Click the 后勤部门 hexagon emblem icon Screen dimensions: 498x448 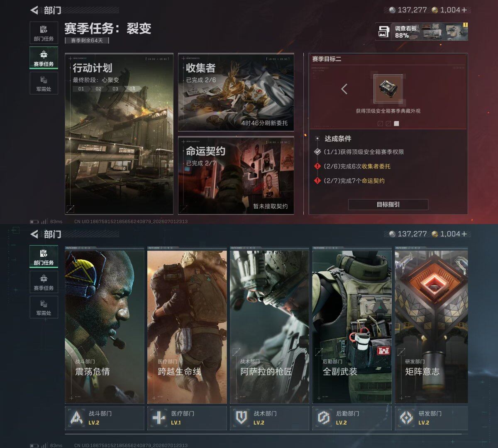point(324,418)
